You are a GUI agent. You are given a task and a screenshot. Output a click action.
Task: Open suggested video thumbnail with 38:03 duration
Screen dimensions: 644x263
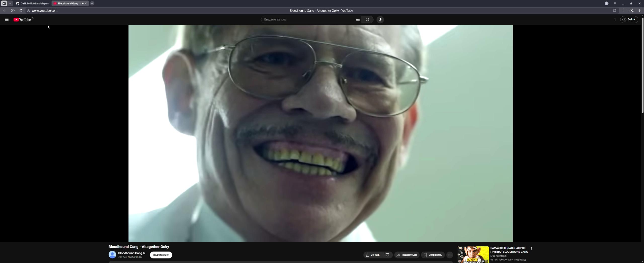pos(473,255)
